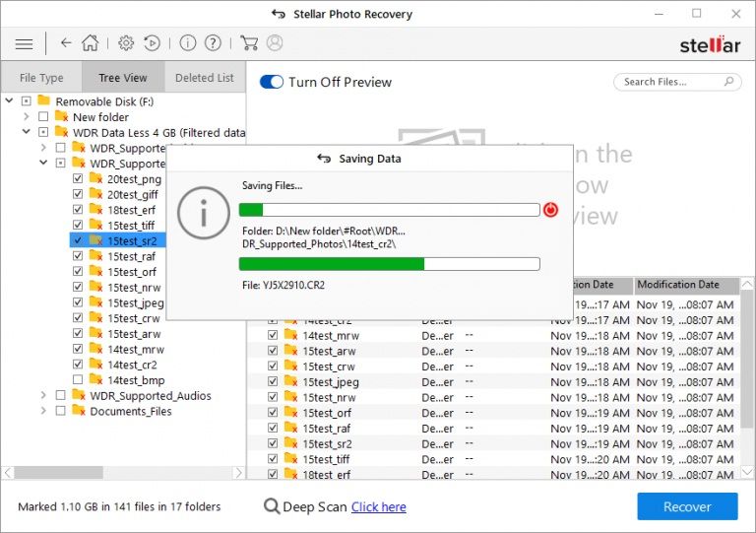The image size is (756, 533).
Task: Collapse the Removable Disk (F:) node
Action: [9, 100]
